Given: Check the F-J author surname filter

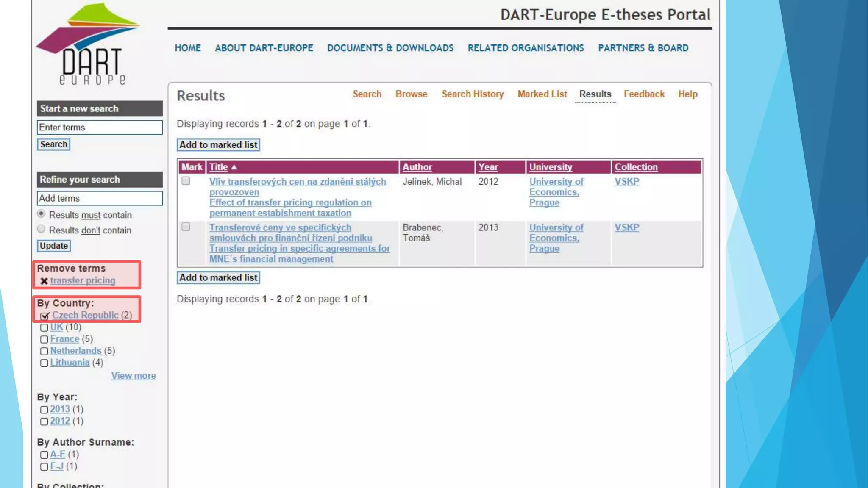Looking at the screenshot, I should (x=44, y=467).
